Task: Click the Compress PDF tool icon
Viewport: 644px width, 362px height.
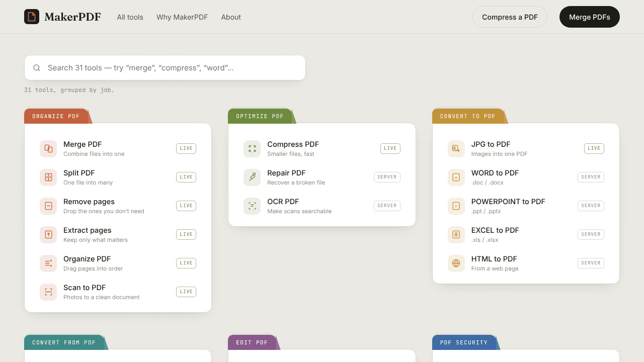Action: [252, 148]
